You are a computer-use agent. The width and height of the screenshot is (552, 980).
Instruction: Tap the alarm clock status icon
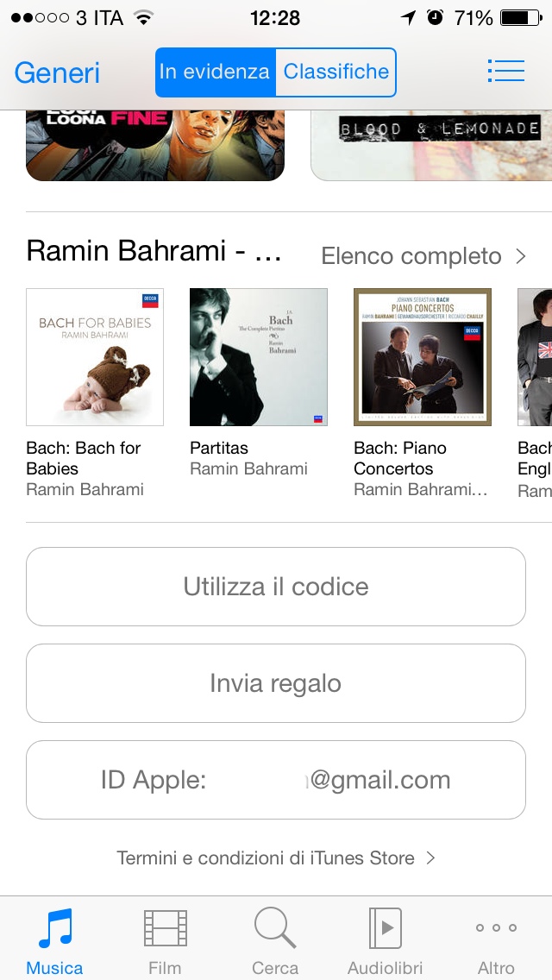tap(435, 17)
